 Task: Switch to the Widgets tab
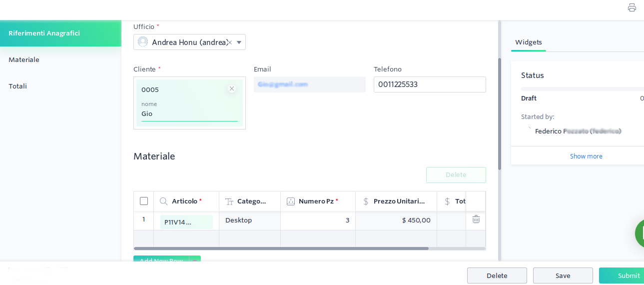pos(529,42)
